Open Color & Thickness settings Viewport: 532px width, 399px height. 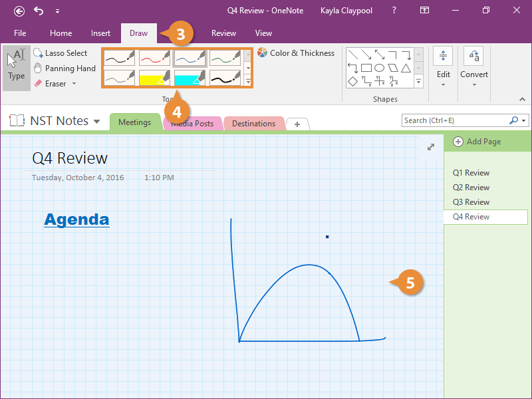tap(296, 53)
